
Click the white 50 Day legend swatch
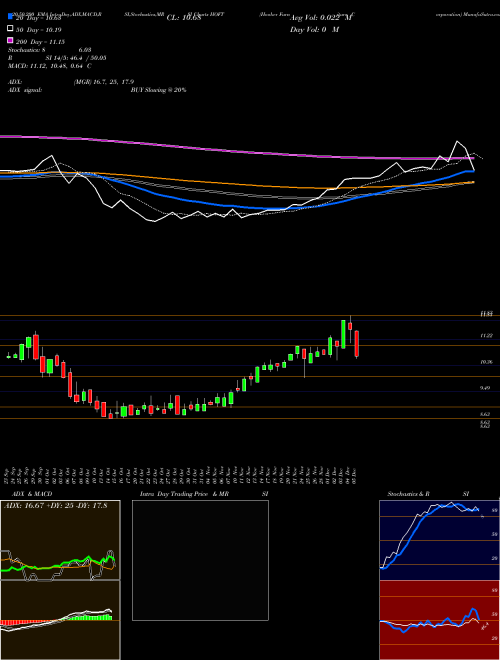[x=10, y=29]
